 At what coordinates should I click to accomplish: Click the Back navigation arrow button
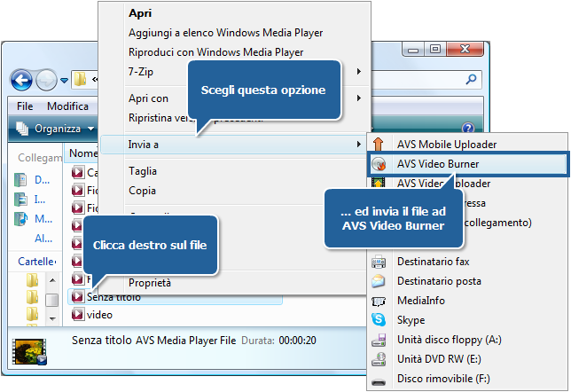click(x=21, y=80)
